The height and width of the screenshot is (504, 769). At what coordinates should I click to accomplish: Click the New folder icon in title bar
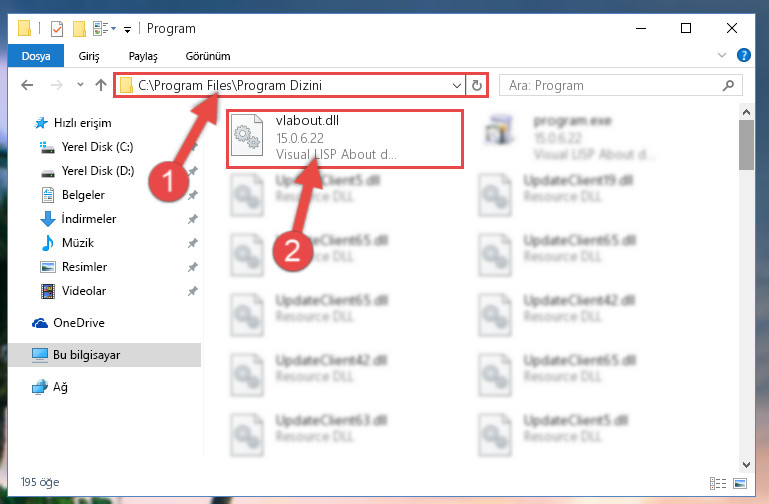coord(79,29)
